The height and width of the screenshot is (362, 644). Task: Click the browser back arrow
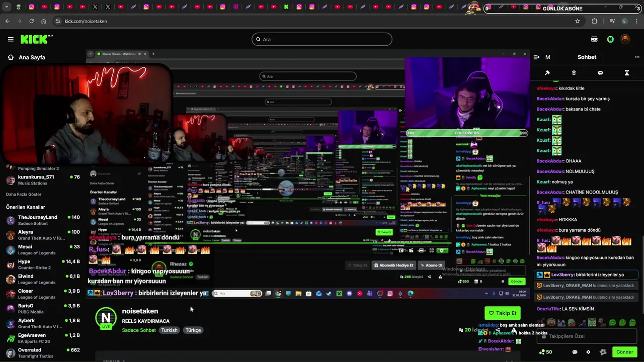[7, 21]
